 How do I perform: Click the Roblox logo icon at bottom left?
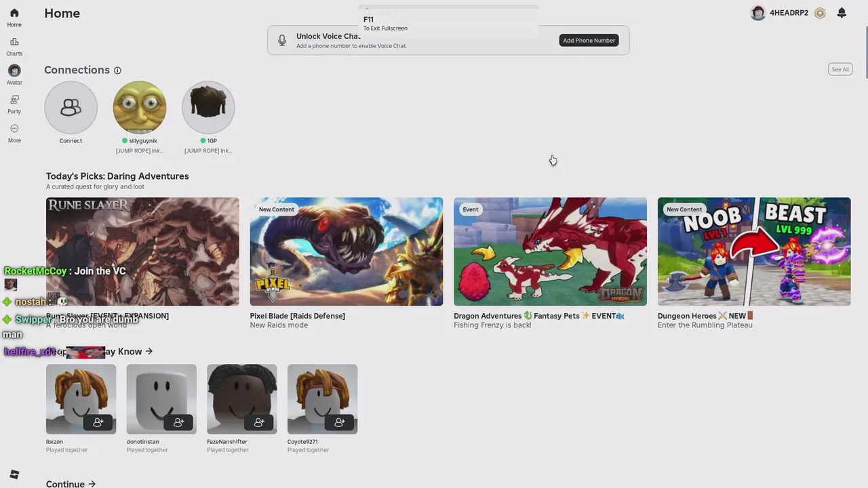(x=14, y=474)
